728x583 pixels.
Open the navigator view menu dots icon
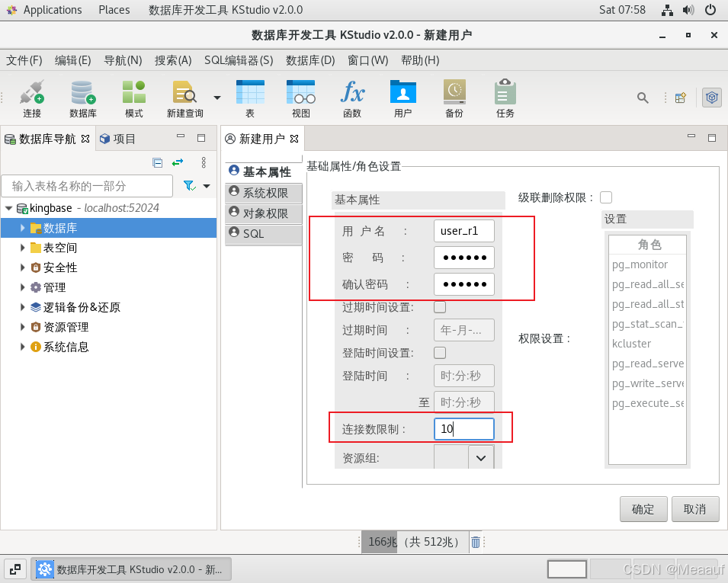204,162
